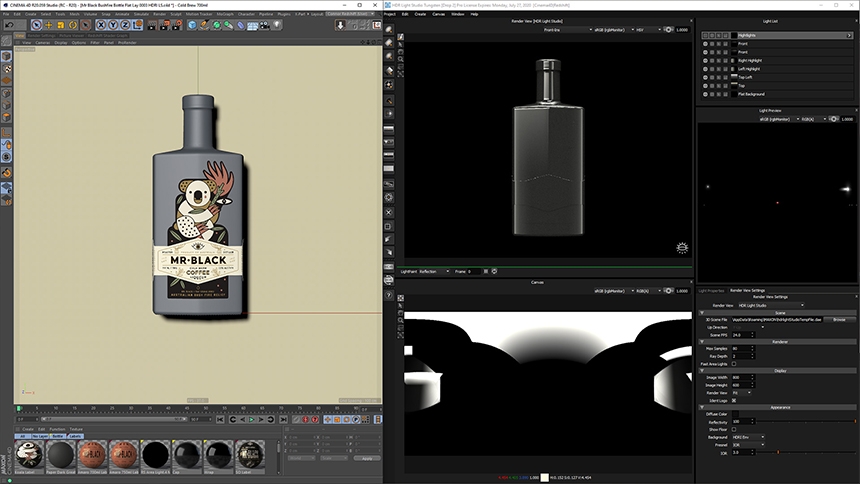The height and width of the screenshot is (484, 860).
Task: Open Project menu in HDR Light Studio
Action: coord(390,14)
